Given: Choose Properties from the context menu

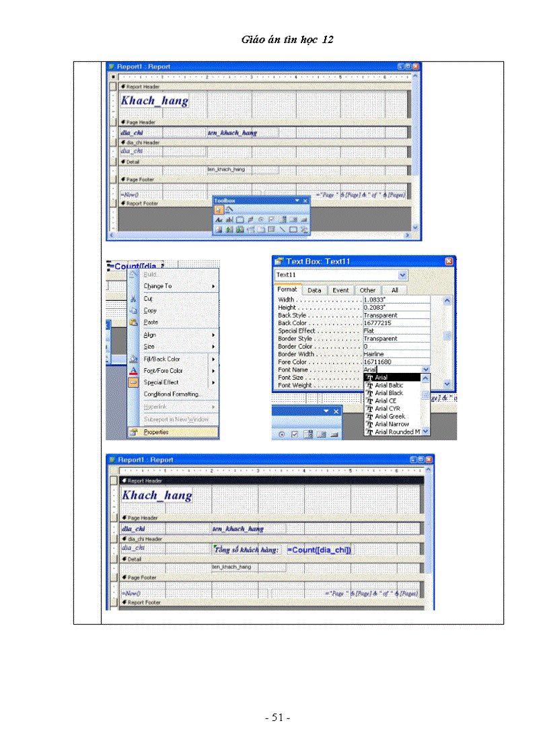Looking at the screenshot, I should (156, 432).
